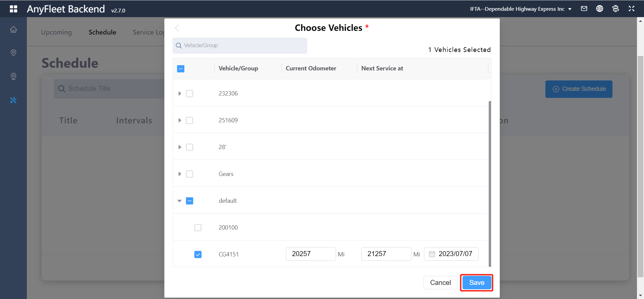Select the maintenance wrench sidebar icon
Viewport: 644px width, 299px height.
point(13,100)
